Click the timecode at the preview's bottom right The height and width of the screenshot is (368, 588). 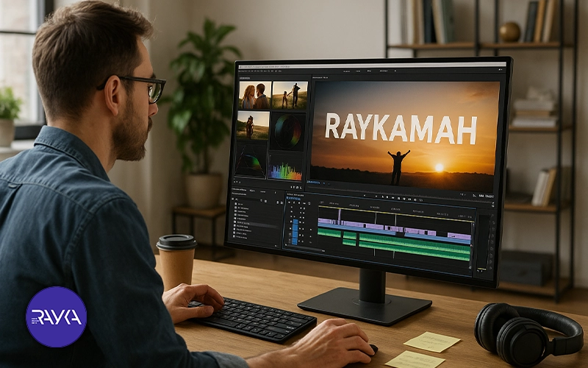coord(485,197)
